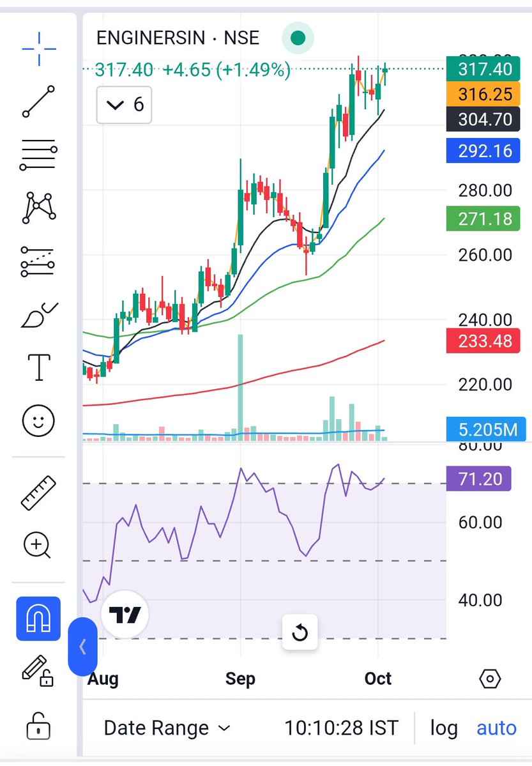
Task: Click the 5.205M volume label
Action: pyautogui.click(x=486, y=429)
